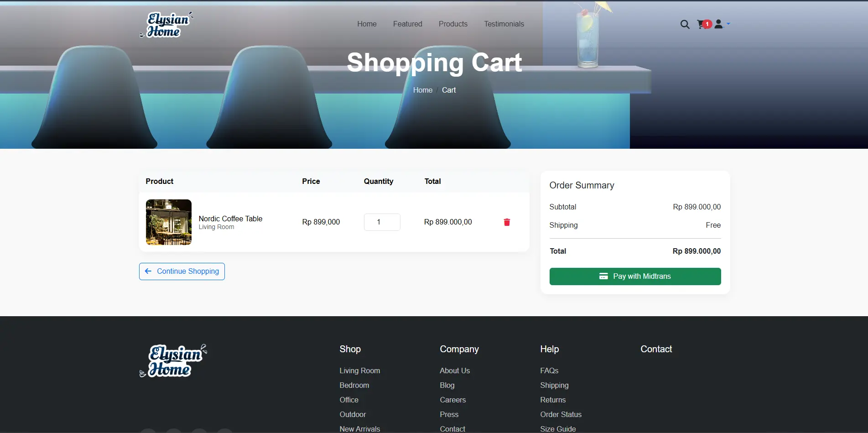Open the FAQs help link
Screen dimensions: 868x433
549,371
